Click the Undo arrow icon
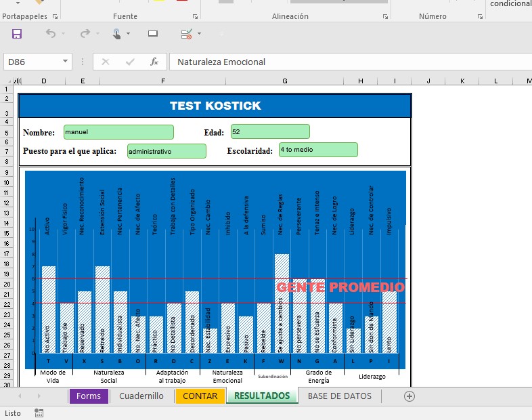 (51, 34)
